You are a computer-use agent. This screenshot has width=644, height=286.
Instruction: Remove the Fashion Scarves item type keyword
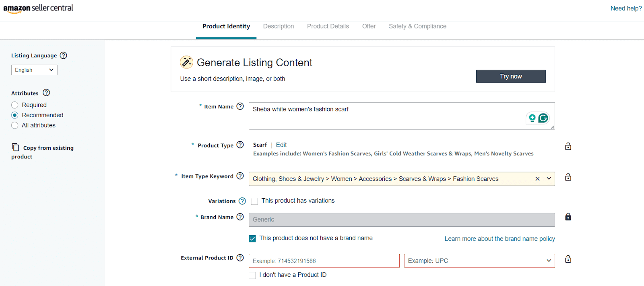tap(537, 178)
